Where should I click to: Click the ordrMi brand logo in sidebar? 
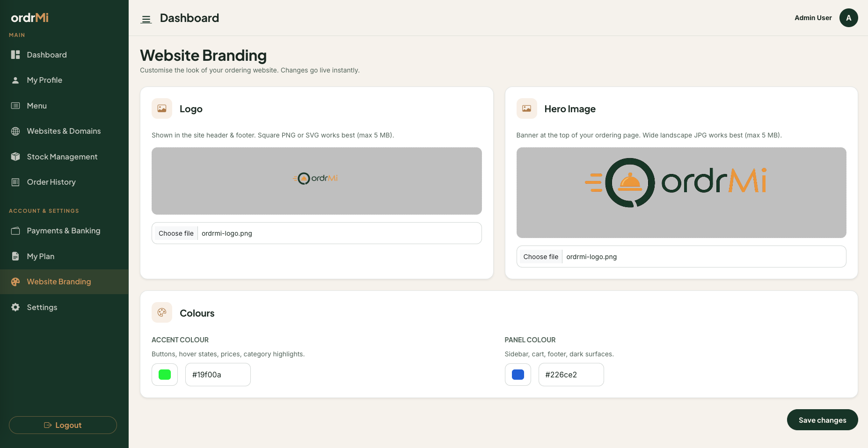(x=29, y=17)
